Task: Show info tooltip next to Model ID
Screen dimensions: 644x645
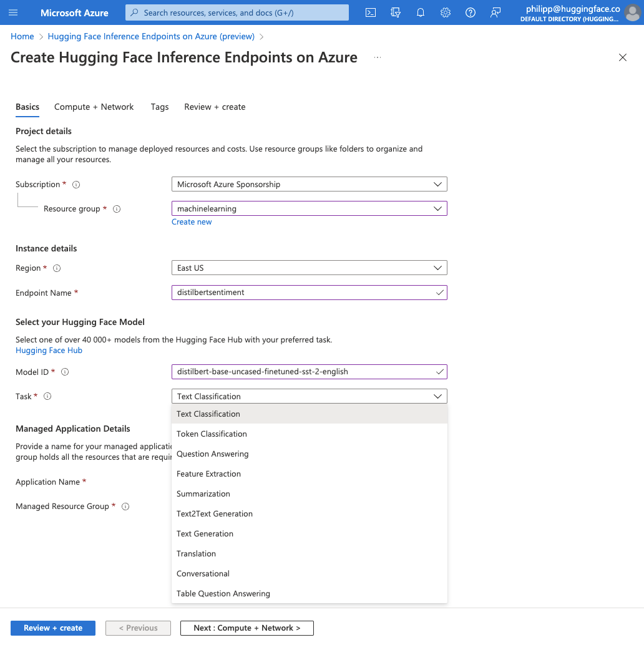Action: click(x=65, y=372)
